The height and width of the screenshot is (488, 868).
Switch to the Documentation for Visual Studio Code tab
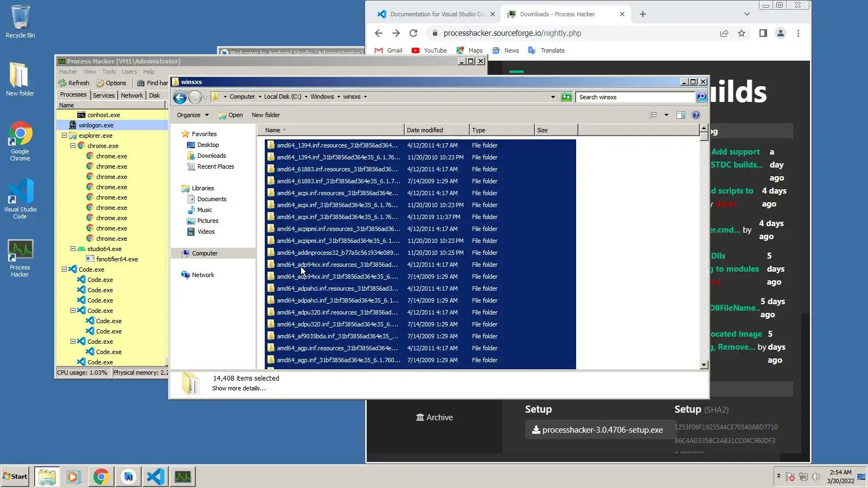click(x=437, y=14)
